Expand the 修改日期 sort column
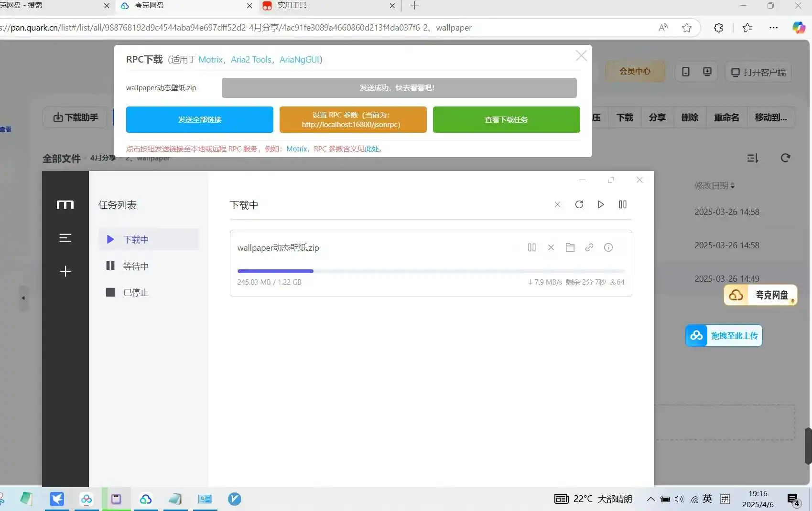Screen dimensions: 812x511 (x=714, y=185)
